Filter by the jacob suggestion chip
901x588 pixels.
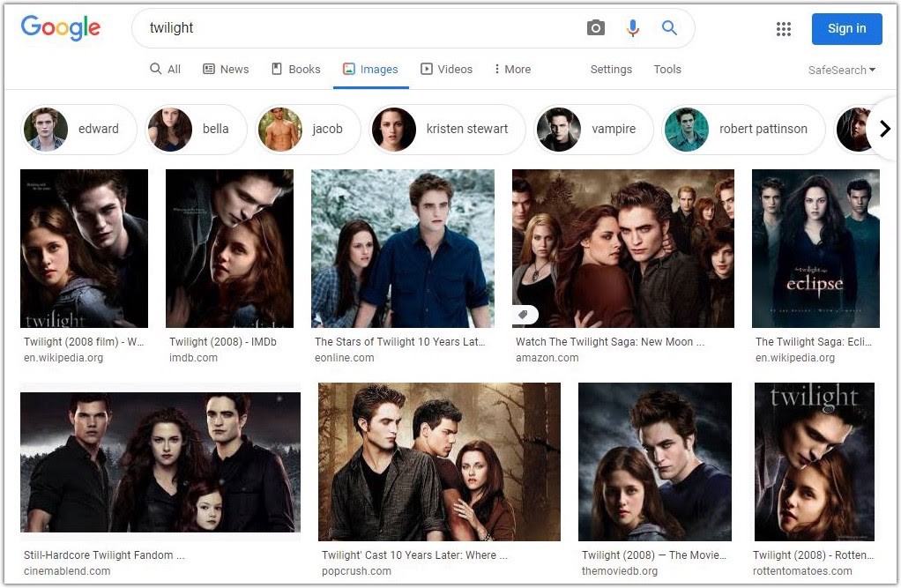[308, 129]
